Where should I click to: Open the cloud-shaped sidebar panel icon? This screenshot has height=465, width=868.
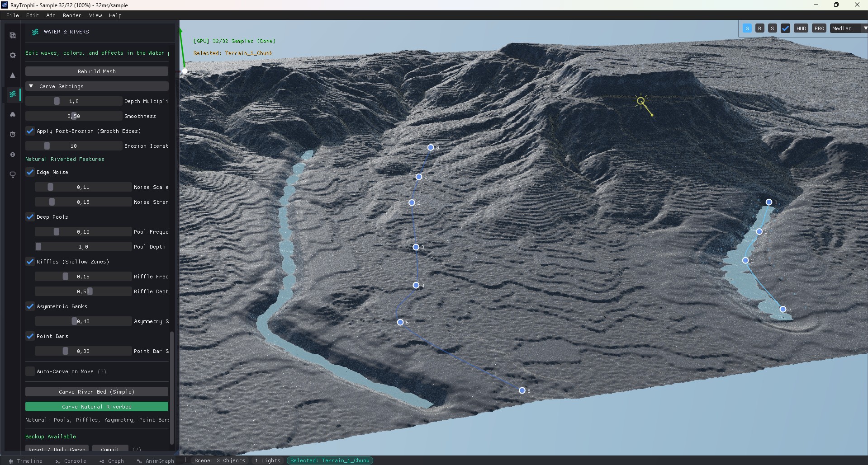(x=13, y=115)
